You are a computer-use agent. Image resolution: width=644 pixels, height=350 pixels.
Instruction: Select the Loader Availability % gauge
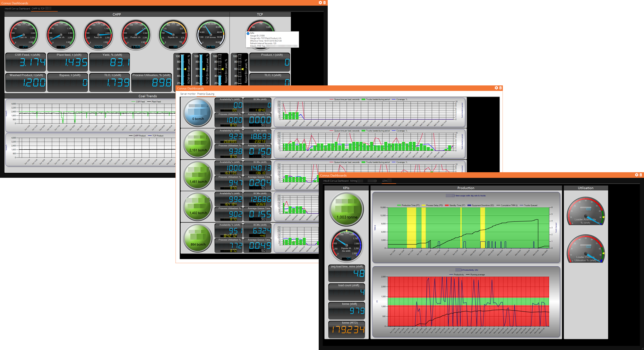click(x=586, y=212)
